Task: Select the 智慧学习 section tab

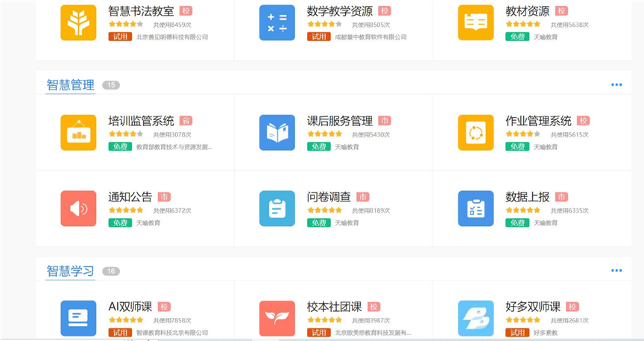Action: click(x=70, y=271)
